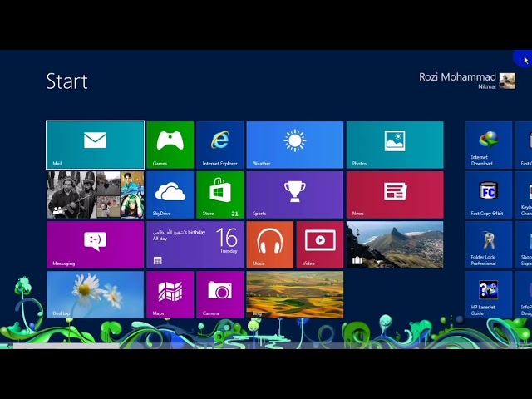Open the Maps tile
Viewport: 532px width, 399px height.
[x=170, y=294]
